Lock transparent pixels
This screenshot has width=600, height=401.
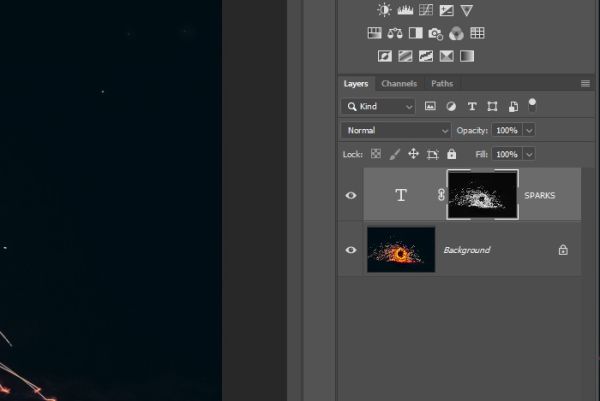[x=376, y=154]
